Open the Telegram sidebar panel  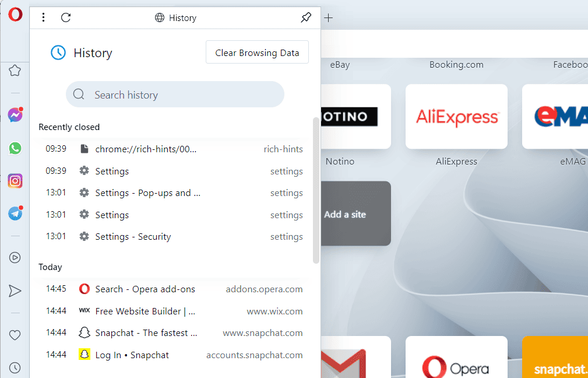15,213
